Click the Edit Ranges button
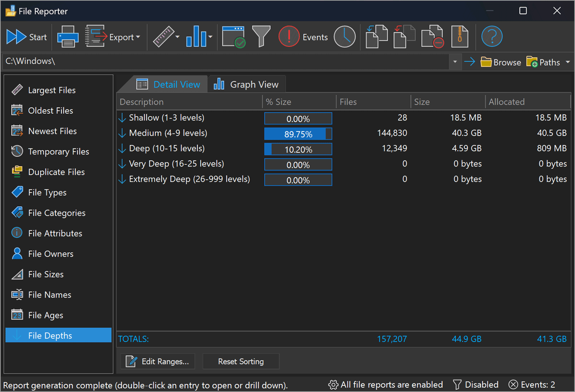This screenshot has height=392, width=575. (158, 361)
